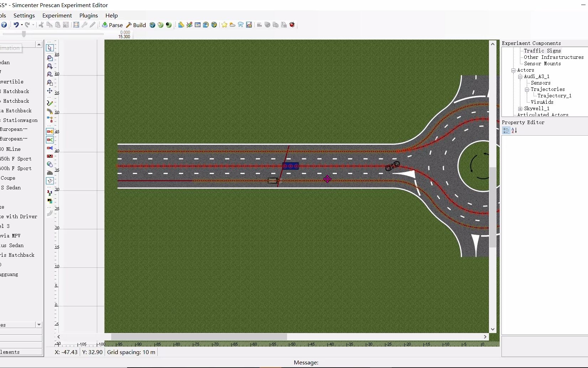The width and height of the screenshot is (588, 368).
Task: Click the time slider thumb under toolbar
Action: [x=24, y=34]
